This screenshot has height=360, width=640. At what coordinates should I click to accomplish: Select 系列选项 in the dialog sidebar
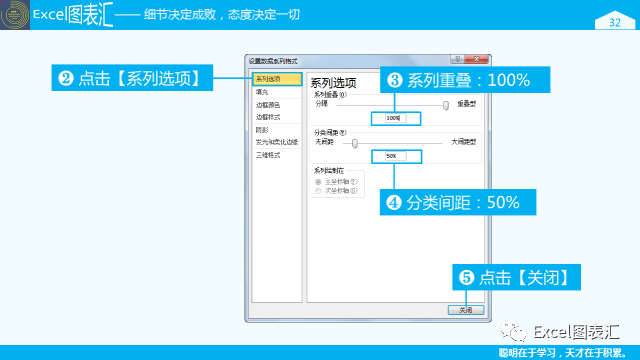[277, 79]
